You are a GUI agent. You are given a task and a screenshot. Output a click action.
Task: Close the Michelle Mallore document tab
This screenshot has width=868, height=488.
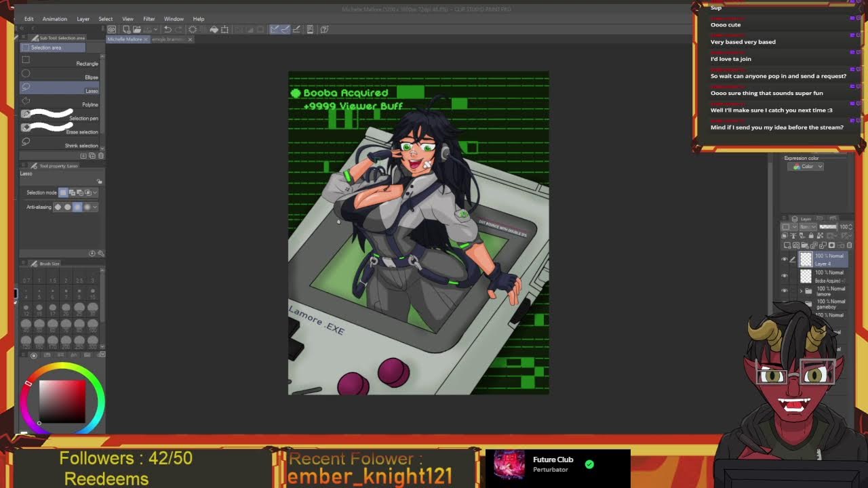point(146,39)
